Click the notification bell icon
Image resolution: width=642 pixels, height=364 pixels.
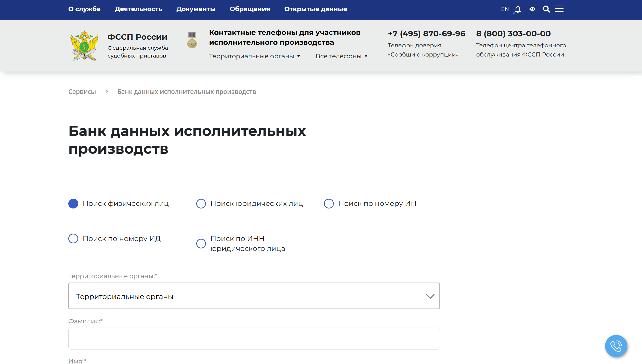[x=518, y=9]
